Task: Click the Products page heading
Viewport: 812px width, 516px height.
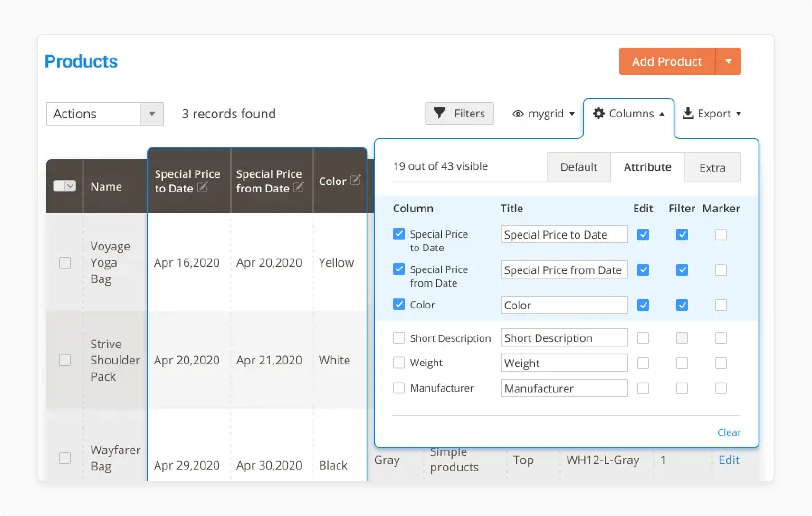Action: (81, 61)
